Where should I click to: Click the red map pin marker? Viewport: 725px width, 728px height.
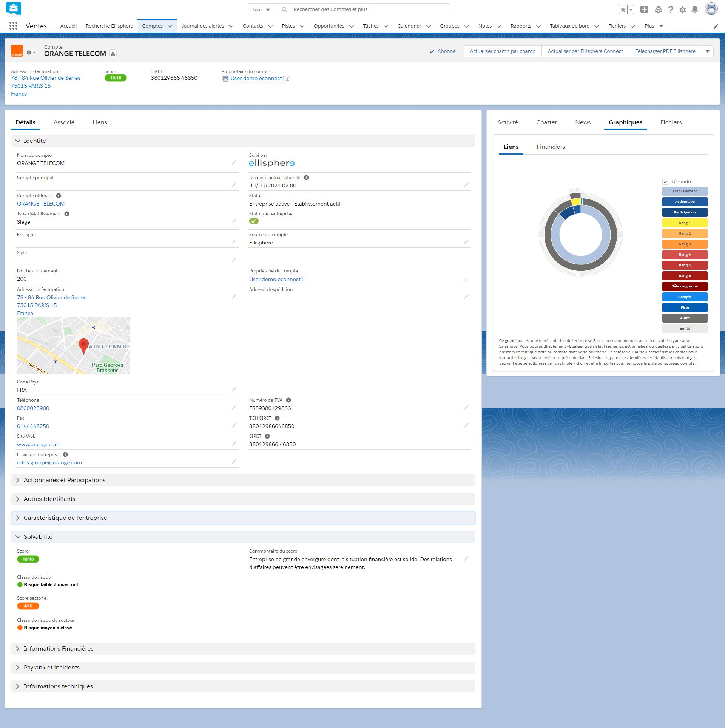pos(83,346)
